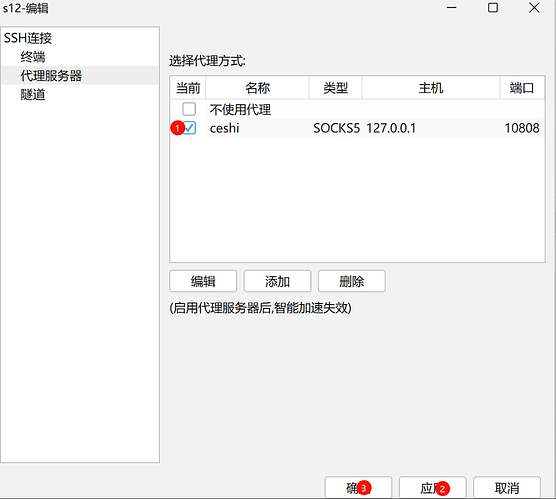Image resolution: width=556 pixels, height=499 pixels.
Task: Select the SSH连接 root item
Action: [28, 38]
